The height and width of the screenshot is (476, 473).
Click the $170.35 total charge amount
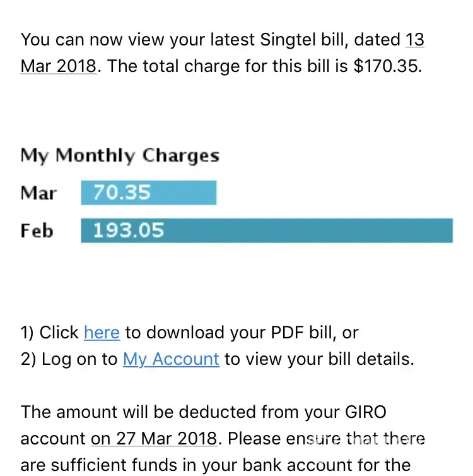click(x=386, y=66)
